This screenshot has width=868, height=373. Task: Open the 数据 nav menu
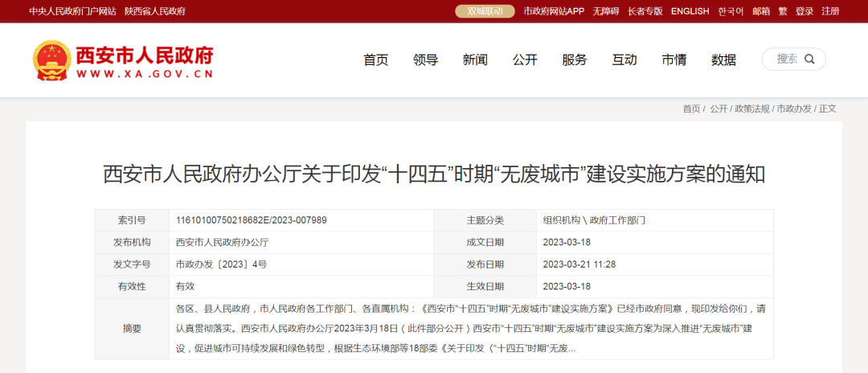click(723, 59)
